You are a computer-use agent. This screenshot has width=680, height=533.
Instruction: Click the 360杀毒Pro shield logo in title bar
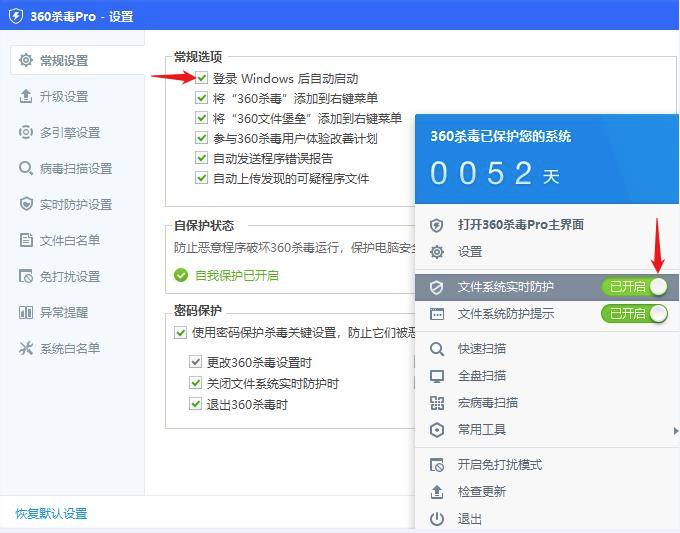pos(16,16)
